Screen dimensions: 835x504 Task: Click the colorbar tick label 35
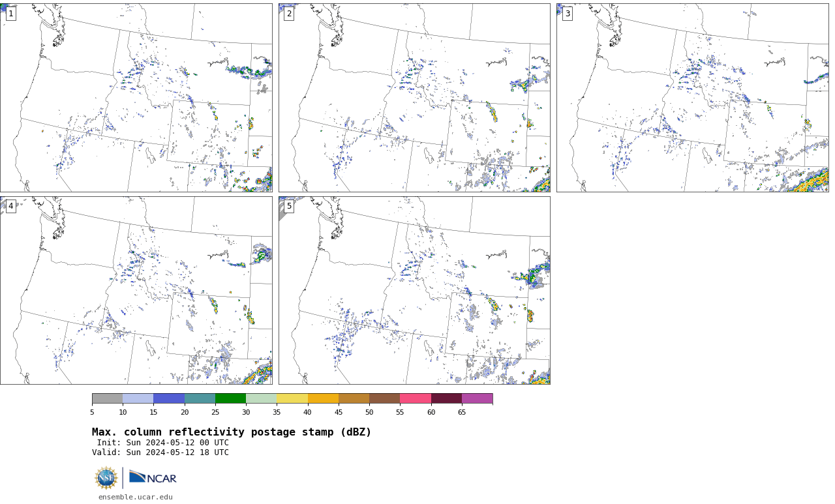pyautogui.click(x=277, y=412)
